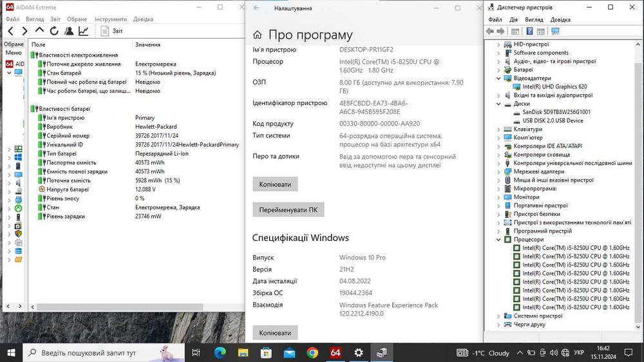The image size is (644, 362).
Task: Open Довідка menu in Device Manager
Action: [560, 19]
